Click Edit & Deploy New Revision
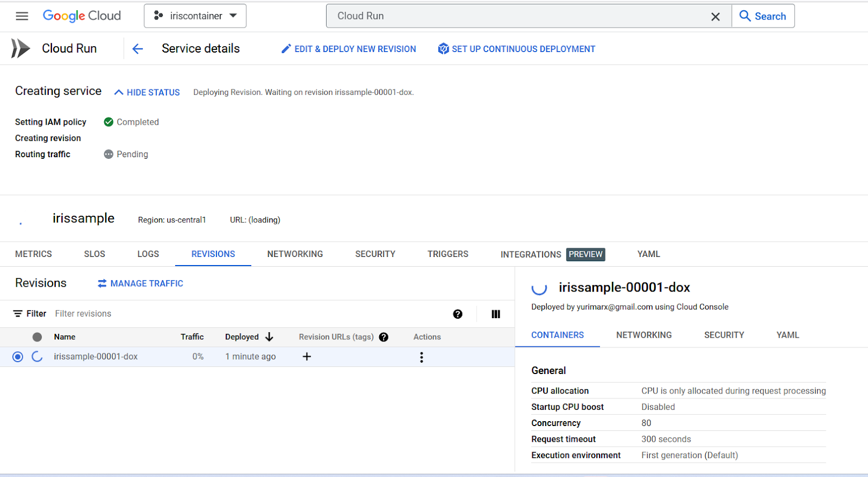 click(x=349, y=49)
